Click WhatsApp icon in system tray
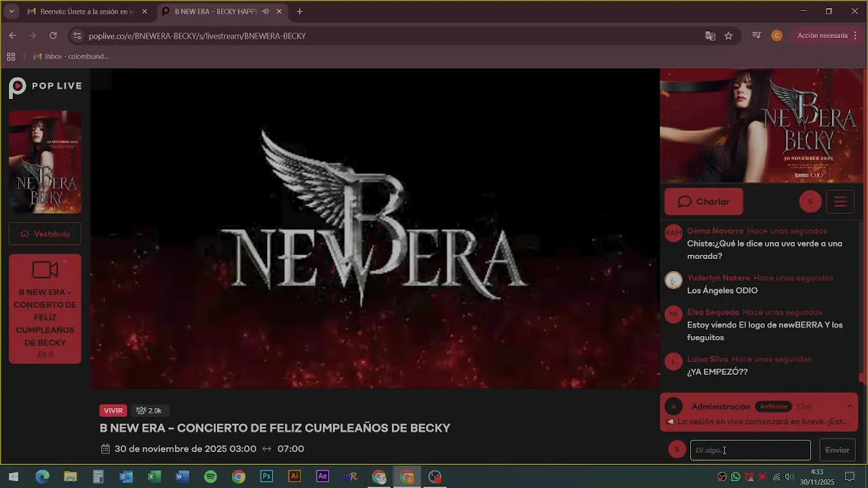The height and width of the screenshot is (488, 868). click(x=736, y=477)
